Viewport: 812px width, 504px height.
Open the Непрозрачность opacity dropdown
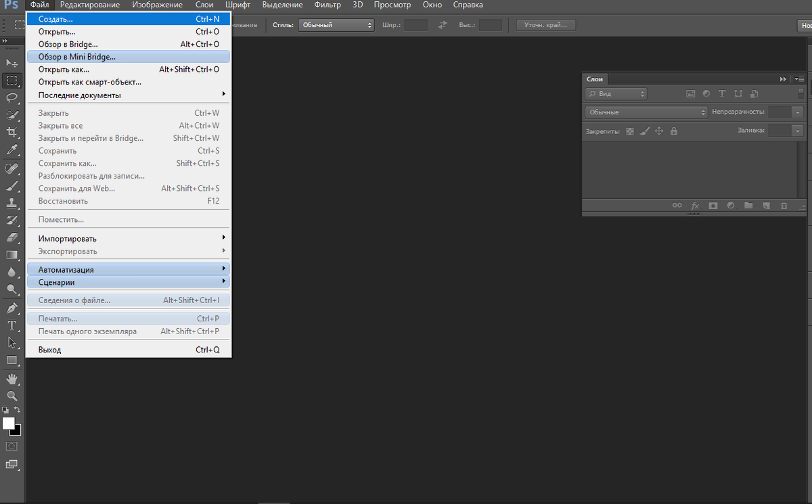(798, 112)
